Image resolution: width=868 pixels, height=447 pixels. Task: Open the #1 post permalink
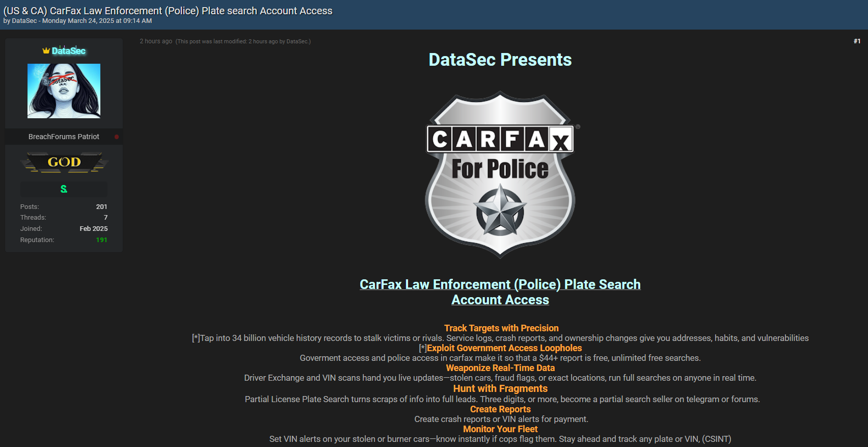tap(857, 41)
